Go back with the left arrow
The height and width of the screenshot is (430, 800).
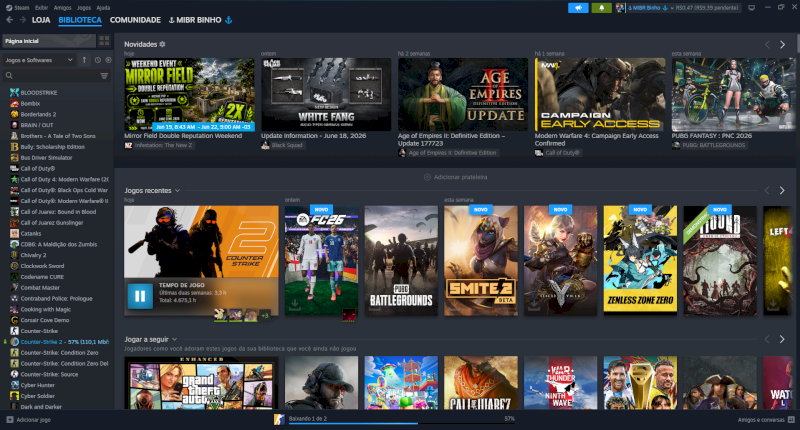[9, 20]
